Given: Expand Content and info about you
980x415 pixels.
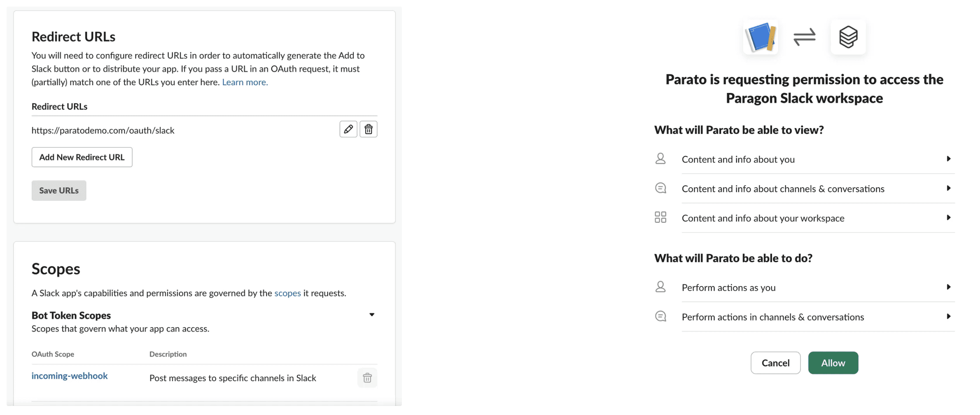Looking at the screenshot, I should [948, 159].
